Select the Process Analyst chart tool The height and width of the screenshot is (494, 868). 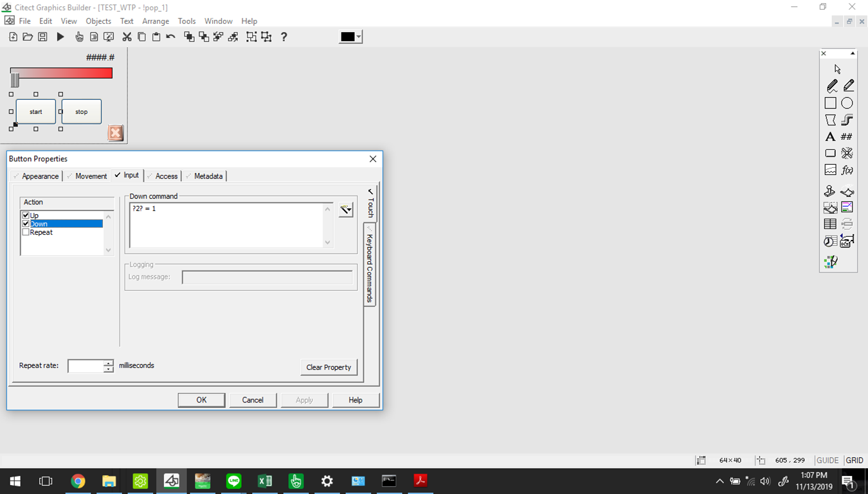847,207
